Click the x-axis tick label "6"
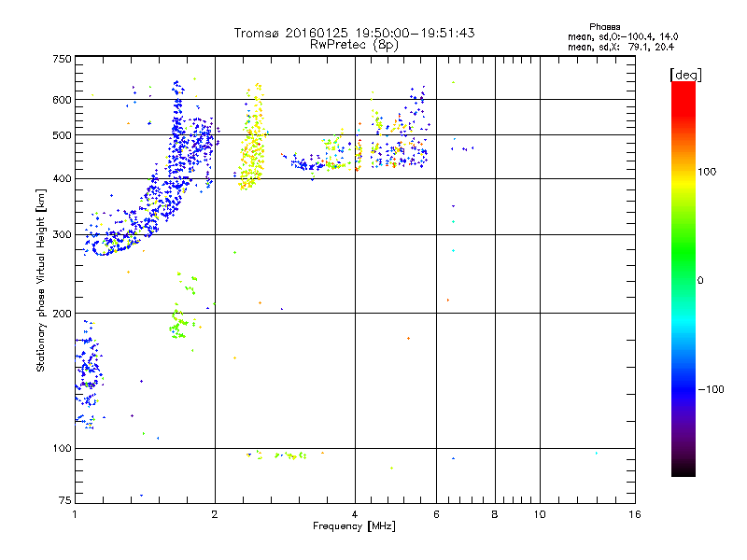The image size is (747, 560). [436, 514]
